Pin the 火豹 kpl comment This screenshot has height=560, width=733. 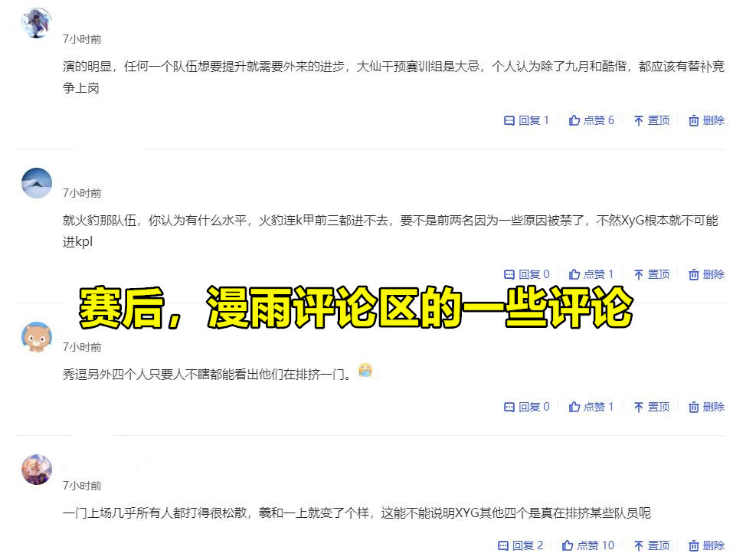(x=652, y=274)
